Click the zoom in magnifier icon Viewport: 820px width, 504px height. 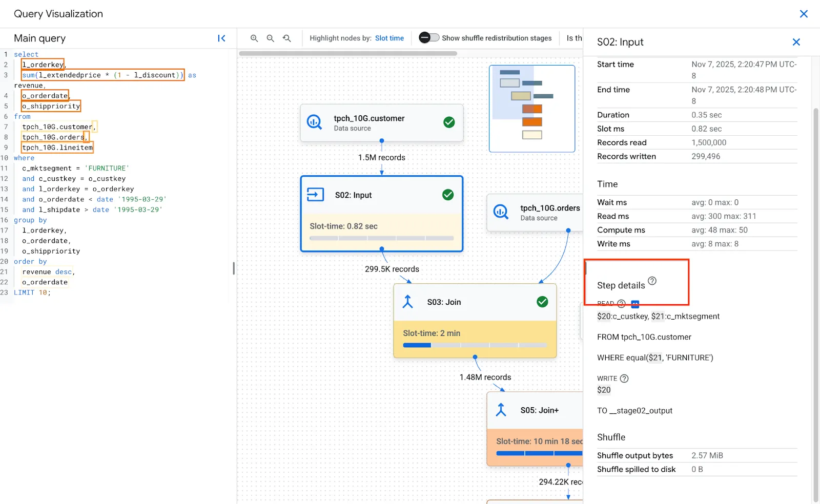[x=255, y=38]
